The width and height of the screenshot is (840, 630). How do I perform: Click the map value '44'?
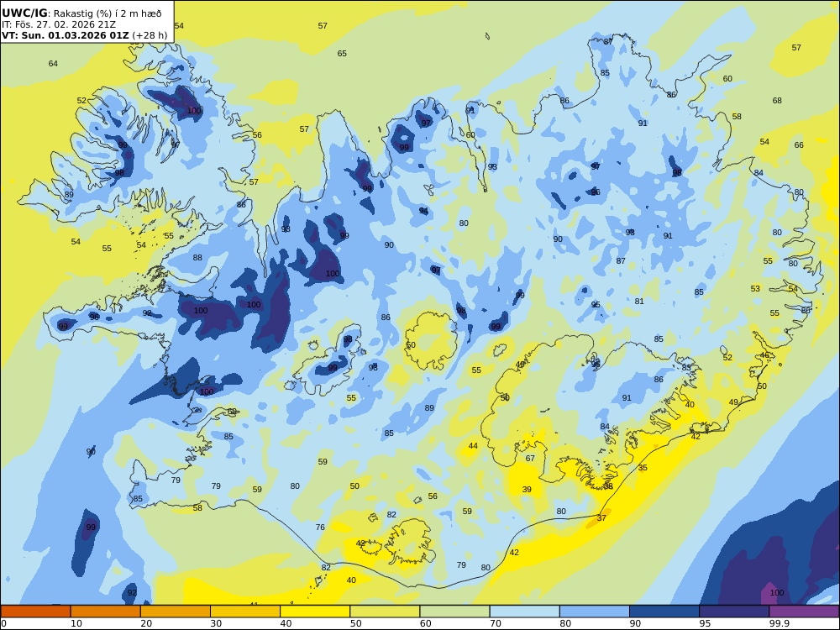pyautogui.click(x=473, y=446)
